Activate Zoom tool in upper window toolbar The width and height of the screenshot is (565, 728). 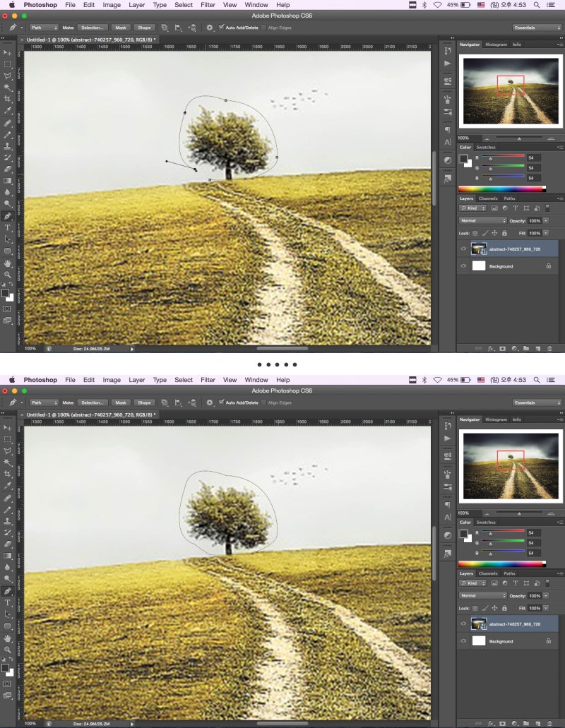[x=8, y=275]
